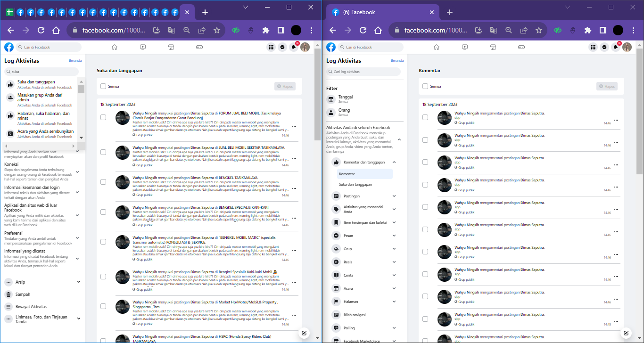Open Gaming icon in left window

pos(199,47)
